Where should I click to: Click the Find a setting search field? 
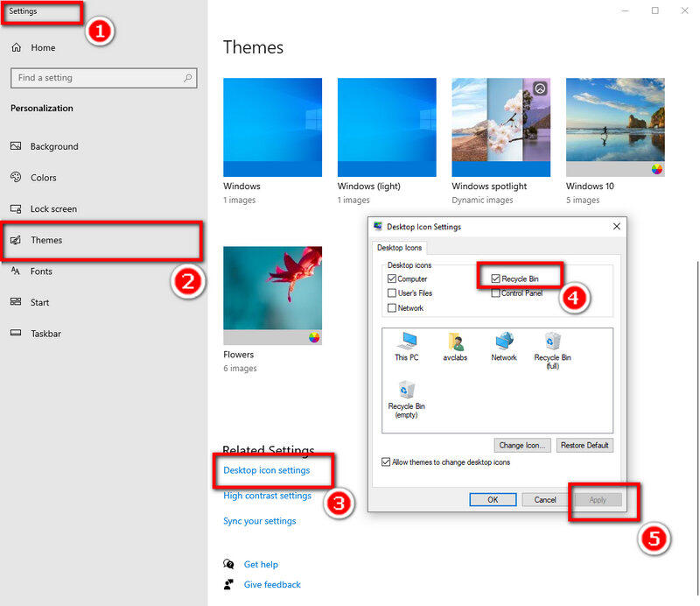click(x=96, y=78)
